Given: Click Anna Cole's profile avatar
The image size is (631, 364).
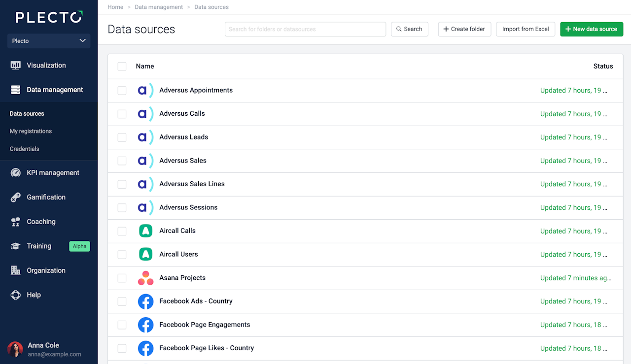Looking at the screenshot, I should click(15, 349).
